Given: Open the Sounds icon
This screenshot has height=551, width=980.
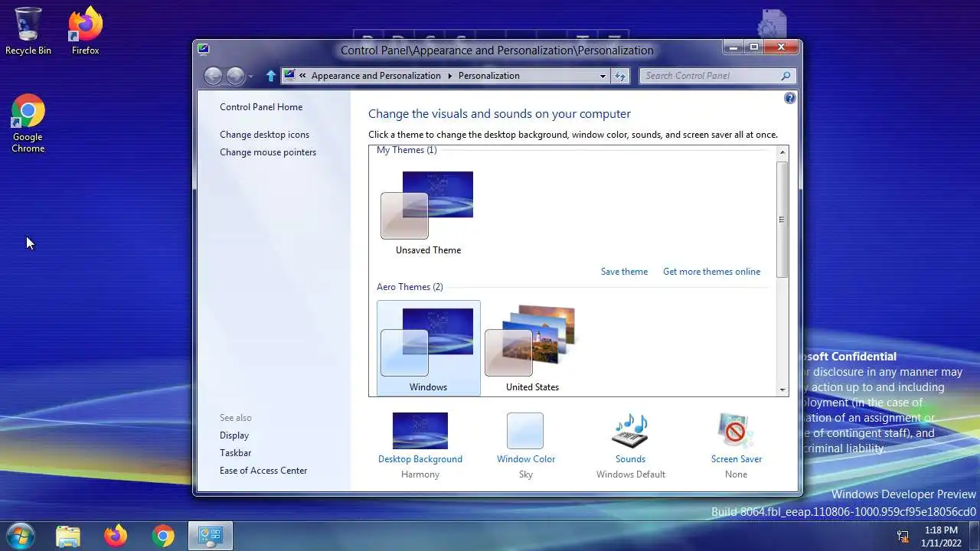Looking at the screenshot, I should [630, 431].
